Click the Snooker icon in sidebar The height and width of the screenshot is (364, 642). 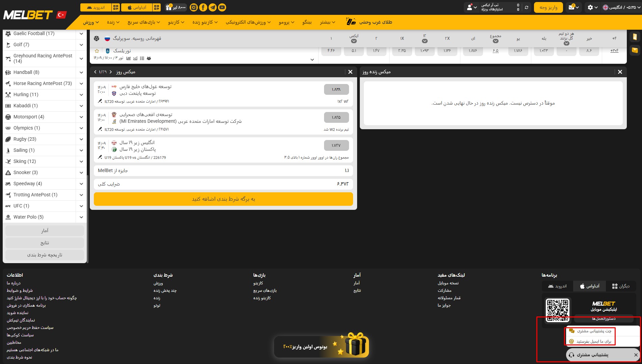pyautogui.click(x=8, y=172)
